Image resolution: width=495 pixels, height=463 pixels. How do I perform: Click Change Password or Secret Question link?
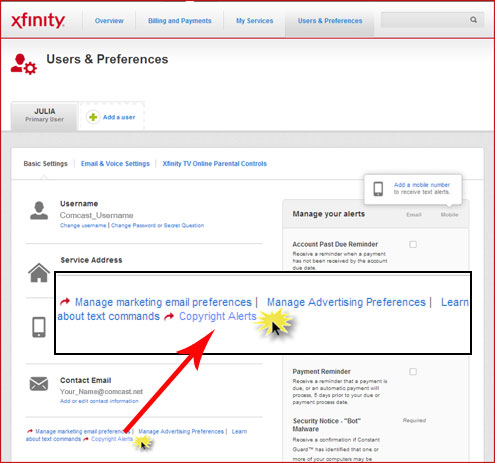(157, 225)
